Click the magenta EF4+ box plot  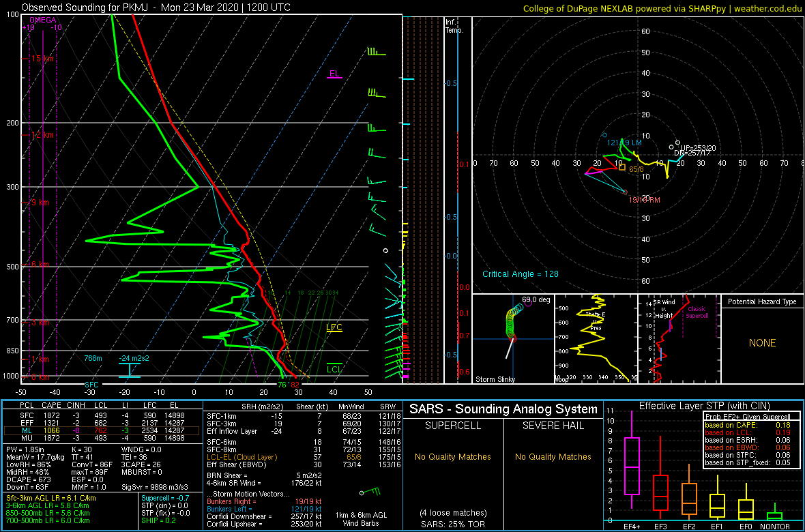[631, 467]
